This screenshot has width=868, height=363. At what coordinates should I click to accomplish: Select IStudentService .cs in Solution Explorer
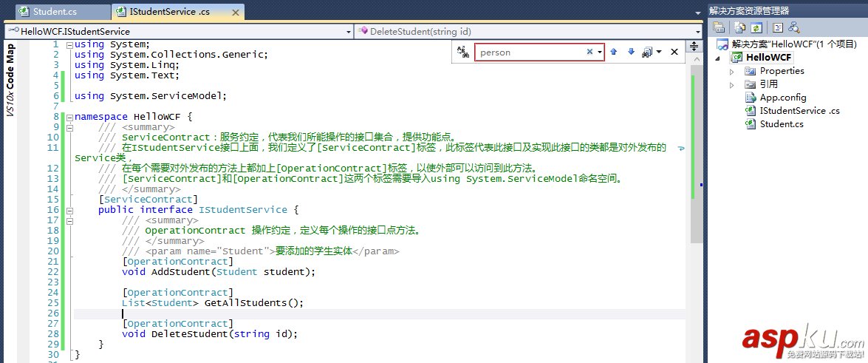(799, 111)
